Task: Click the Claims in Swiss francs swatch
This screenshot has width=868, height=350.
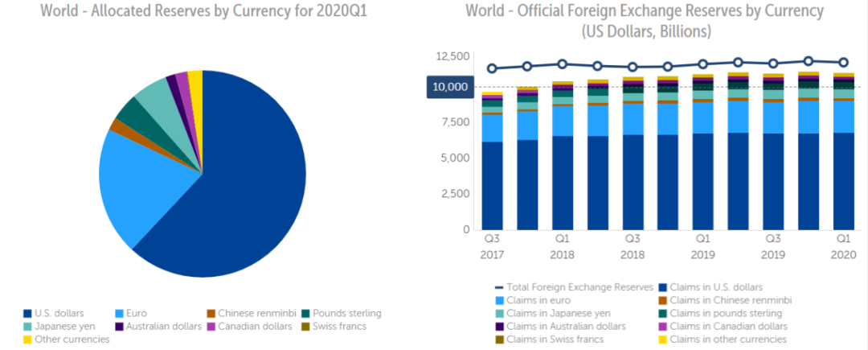Action: 498,339
